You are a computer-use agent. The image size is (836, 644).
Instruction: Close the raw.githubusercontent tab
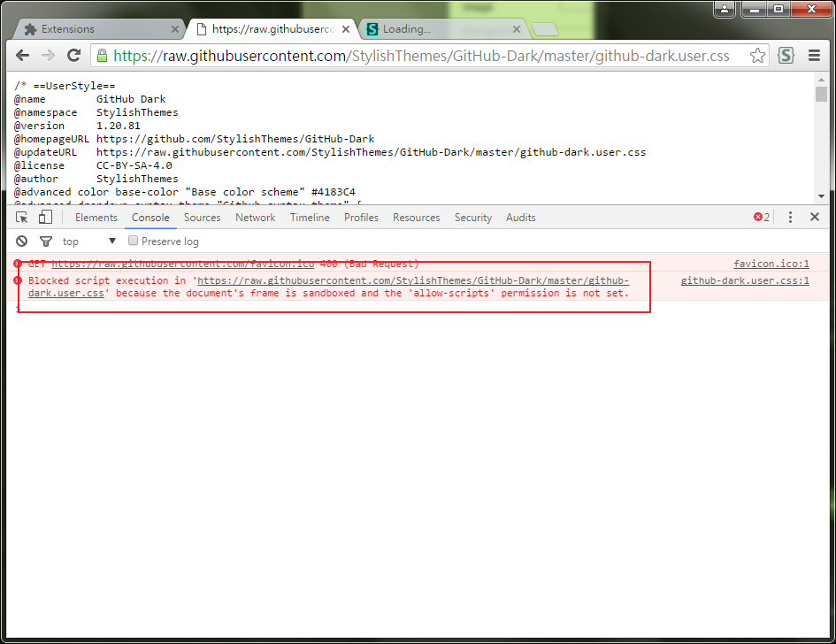tap(346, 29)
